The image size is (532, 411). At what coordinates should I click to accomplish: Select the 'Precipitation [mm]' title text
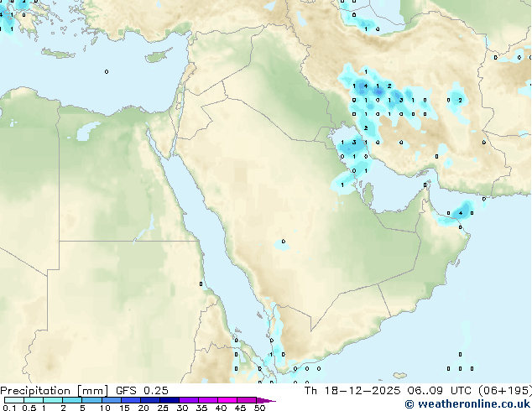pyautogui.click(x=55, y=391)
